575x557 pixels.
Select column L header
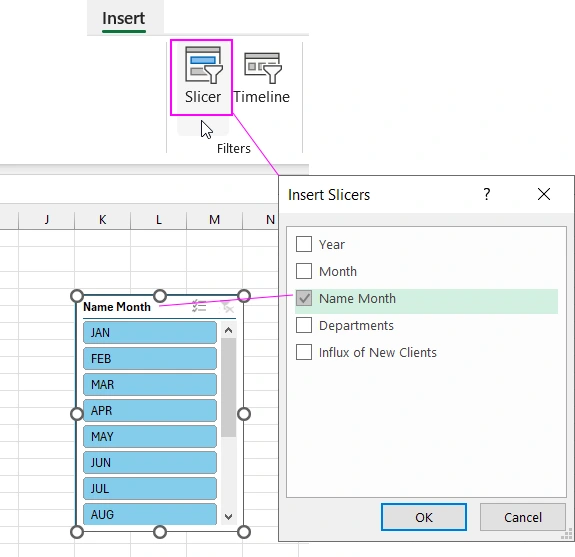[159, 220]
